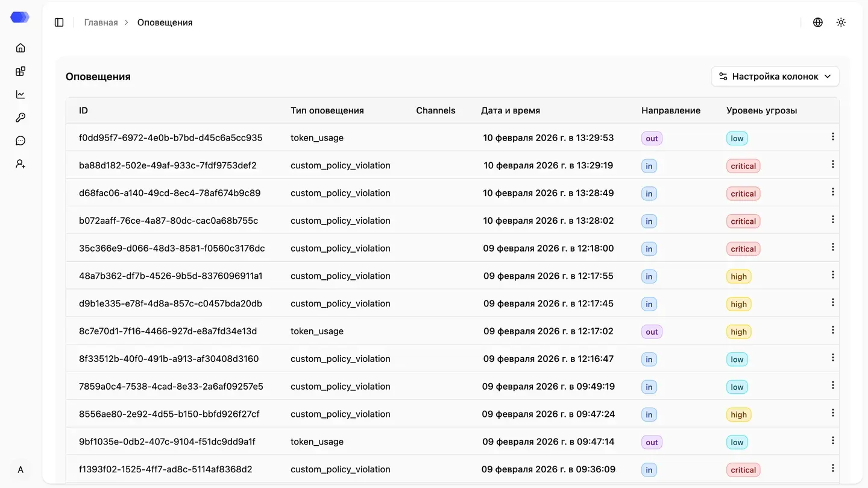Screen dimensions: 868x488
Task: Open the user avatar 'A' menu
Action: coord(20,469)
